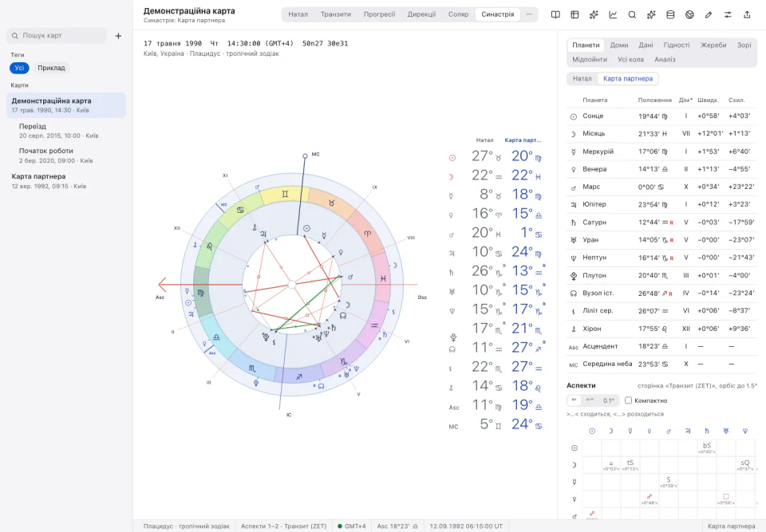Select the Усі tag filter
Image resolution: width=766 pixels, height=532 pixels.
pos(19,68)
